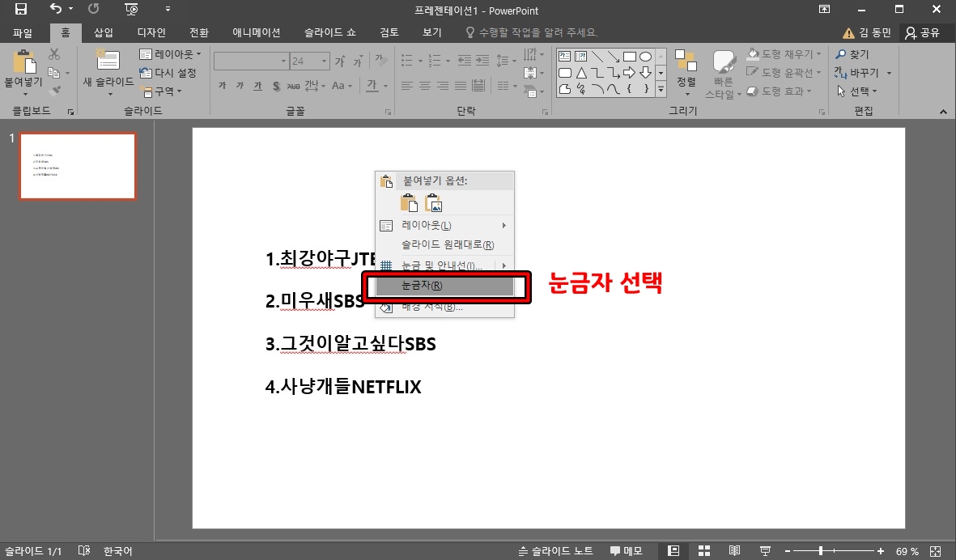Screen dimensions: 956x560
Task: Open 슬라이드 노트 notes pane
Action: [555, 551]
